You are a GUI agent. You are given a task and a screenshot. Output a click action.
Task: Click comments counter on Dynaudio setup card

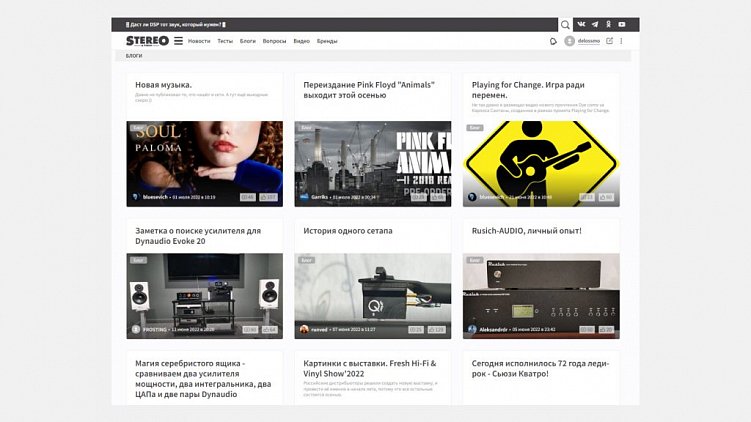click(250, 330)
